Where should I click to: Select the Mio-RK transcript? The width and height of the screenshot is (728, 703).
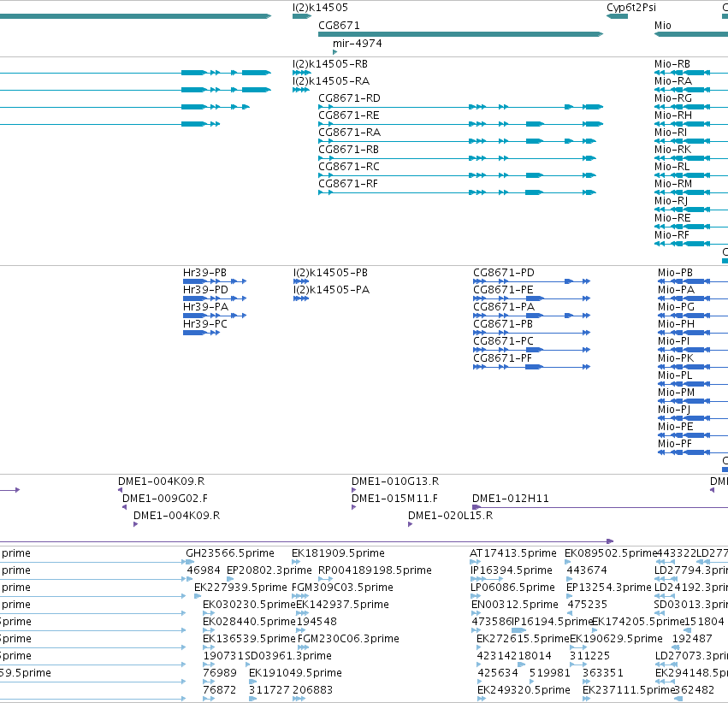pos(672,150)
